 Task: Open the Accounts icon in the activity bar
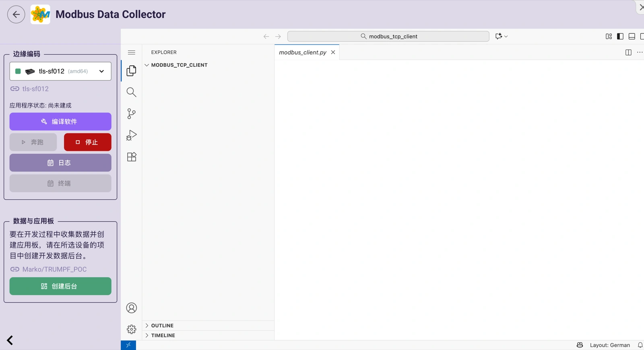point(132,308)
